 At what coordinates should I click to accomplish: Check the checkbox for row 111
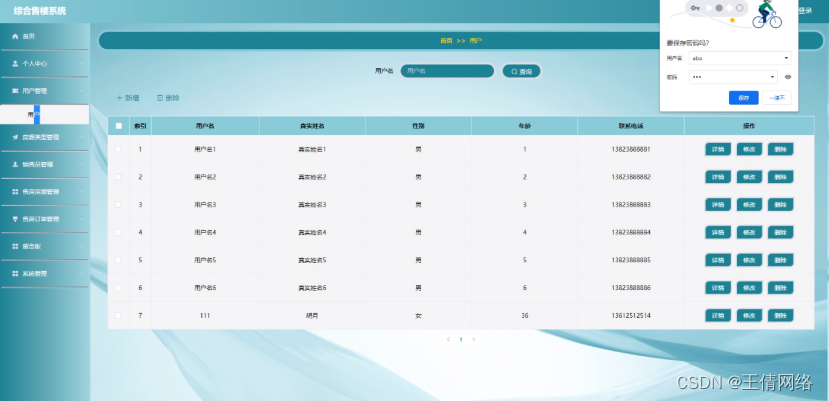click(x=118, y=316)
